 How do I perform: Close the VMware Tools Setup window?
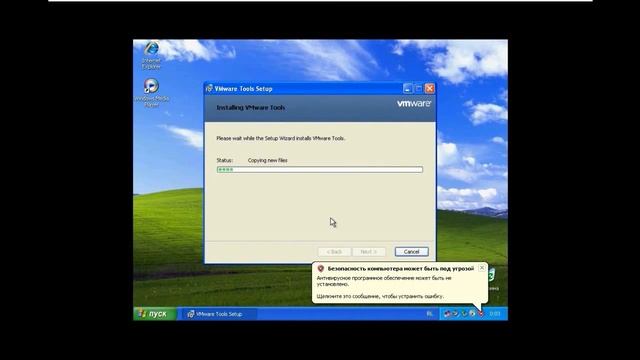point(429,88)
